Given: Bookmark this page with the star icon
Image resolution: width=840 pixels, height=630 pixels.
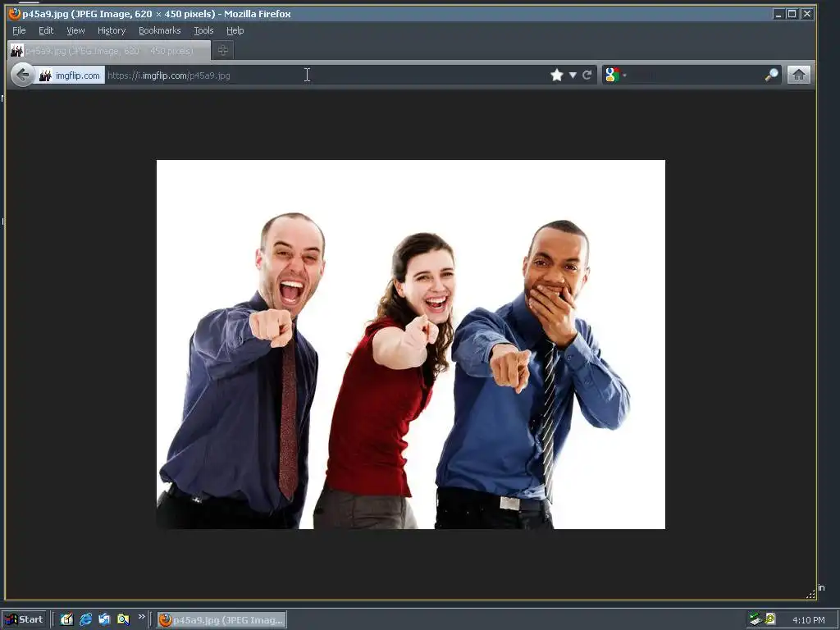Looking at the screenshot, I should [x=557, y=75].
